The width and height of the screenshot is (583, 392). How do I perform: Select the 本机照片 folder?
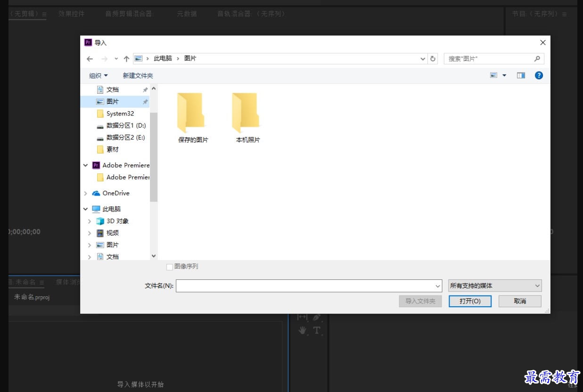coord(248,118)
